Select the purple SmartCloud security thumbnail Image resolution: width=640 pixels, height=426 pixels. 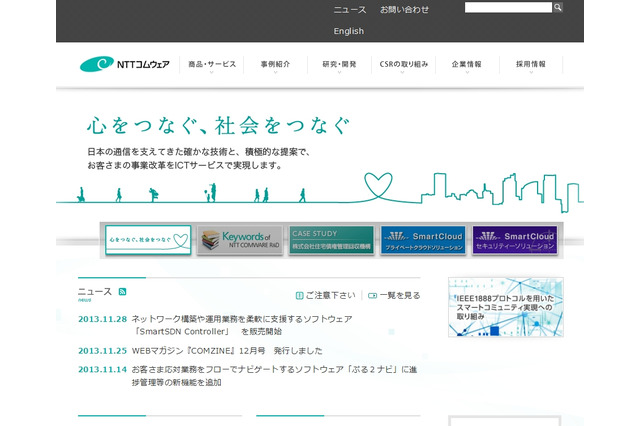(x=515, y=240)
